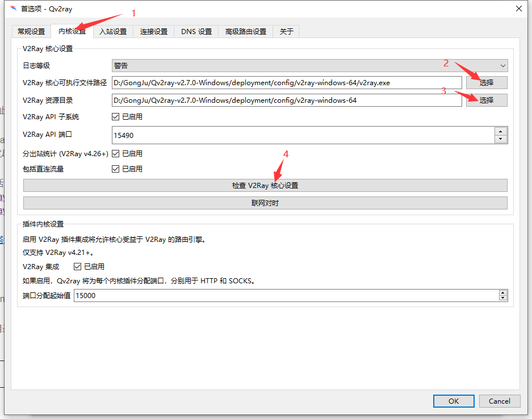Decrease the 端口分配起始值 value

coord(503,298)
